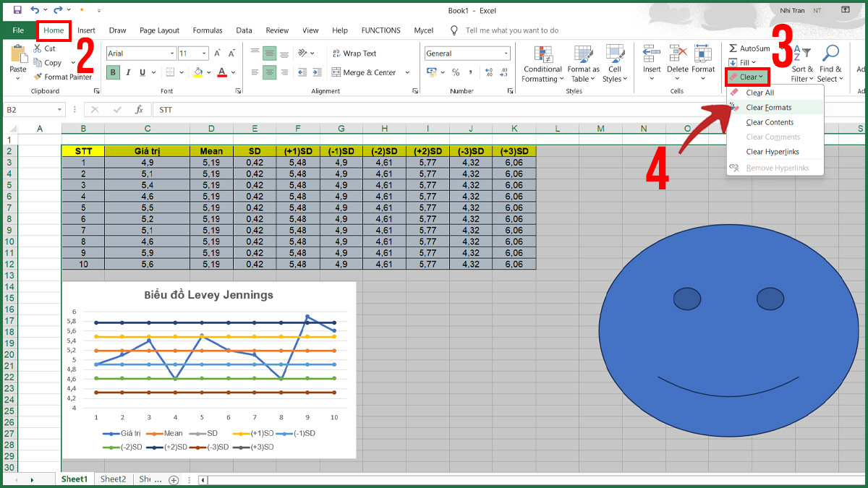The width and height of the screenshot is (868, 488).
Task: Switch to Sheet2 at the bottom
Action: (113, 479)
